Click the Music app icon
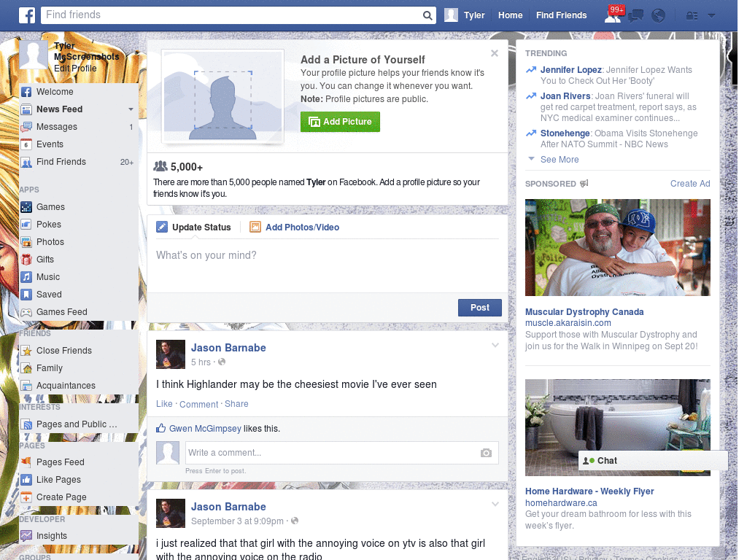This screenshot has height=560, width=747. 27,277
